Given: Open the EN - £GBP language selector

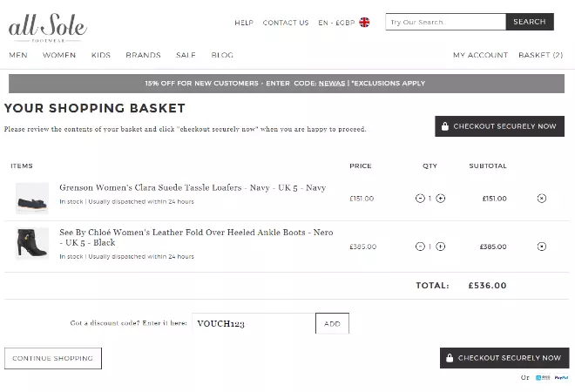Looking at the screenshot, I should (337, 23).
